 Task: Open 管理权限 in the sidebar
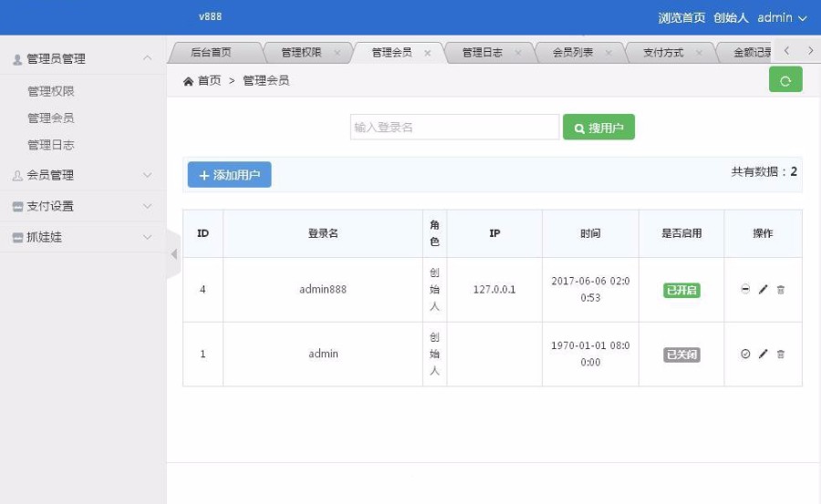51,91
